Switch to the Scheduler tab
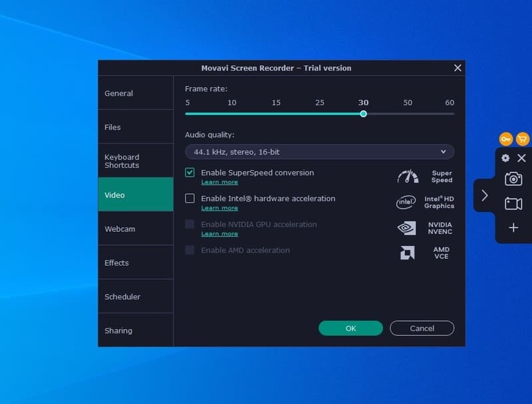 click(x=136, y=296)
